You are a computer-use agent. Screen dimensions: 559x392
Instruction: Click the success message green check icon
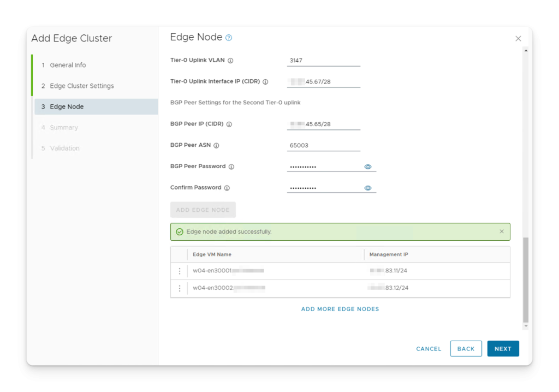coord(180,231)
